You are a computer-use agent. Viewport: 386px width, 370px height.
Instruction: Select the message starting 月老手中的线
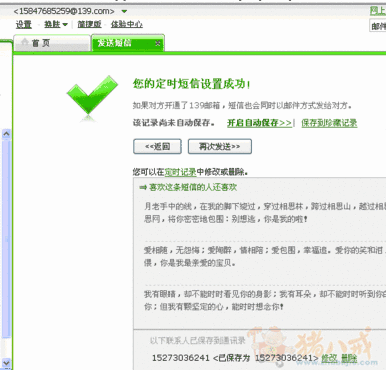pyautogui.click(x=265, y=213)
